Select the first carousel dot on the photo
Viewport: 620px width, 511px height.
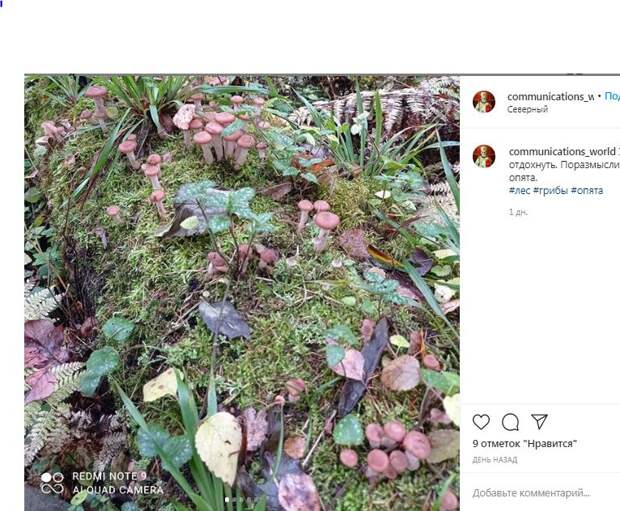point(227,500)
